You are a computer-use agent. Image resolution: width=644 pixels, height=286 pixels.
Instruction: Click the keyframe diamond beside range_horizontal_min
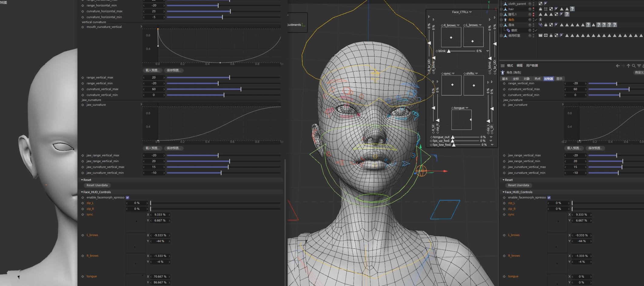pyautogui.click(x=83, y=5)
